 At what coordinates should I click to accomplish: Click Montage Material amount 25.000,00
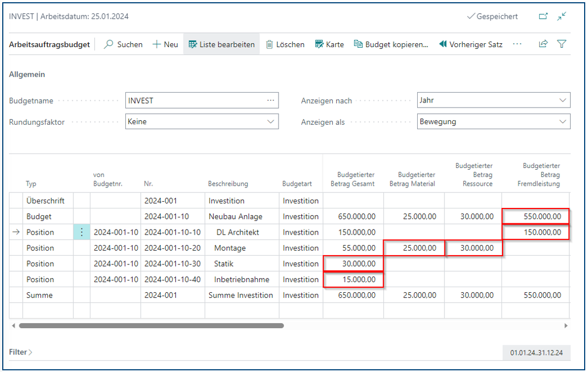point(414,248)
